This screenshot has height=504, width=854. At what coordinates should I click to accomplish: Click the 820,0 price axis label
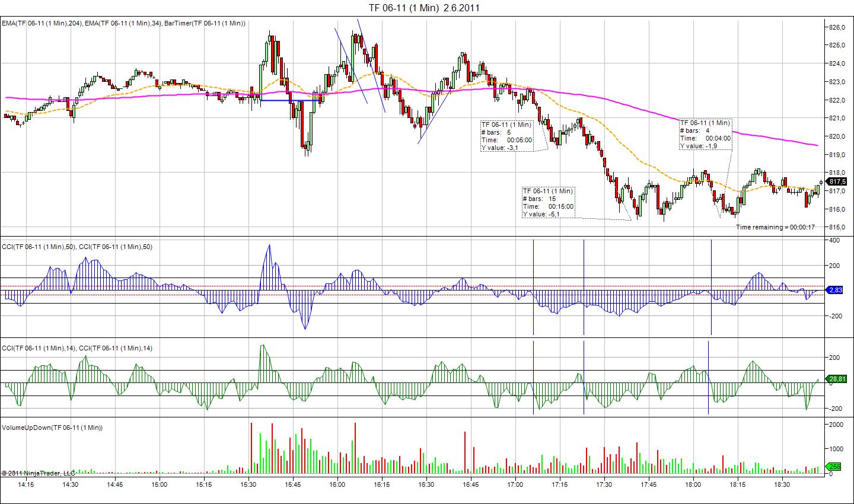click(x=837, y=136)
